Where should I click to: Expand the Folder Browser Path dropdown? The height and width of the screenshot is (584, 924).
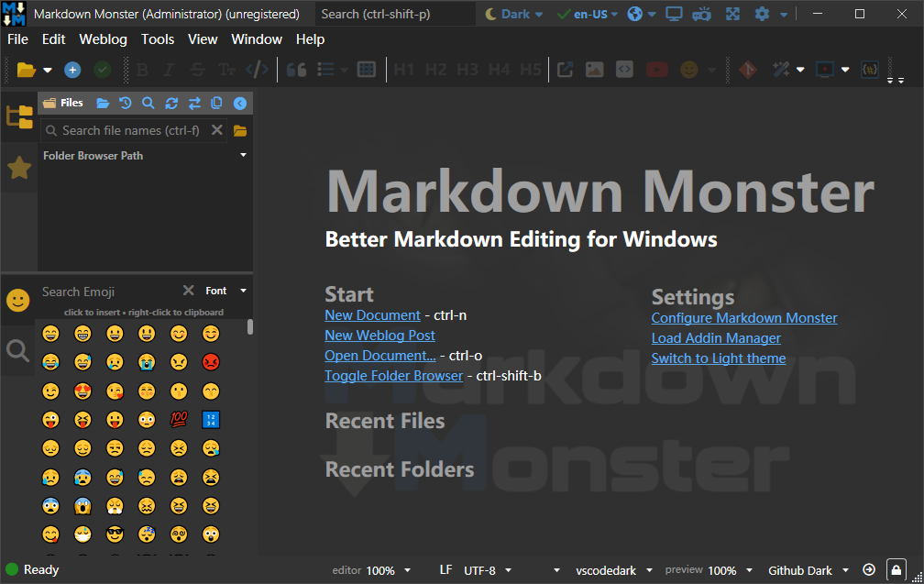pyautogui.click(x=243, y=155)
